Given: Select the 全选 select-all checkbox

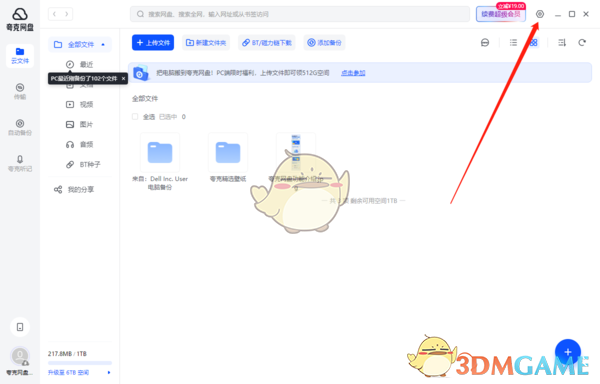Looking at the screenshot, I should point(135,117).
